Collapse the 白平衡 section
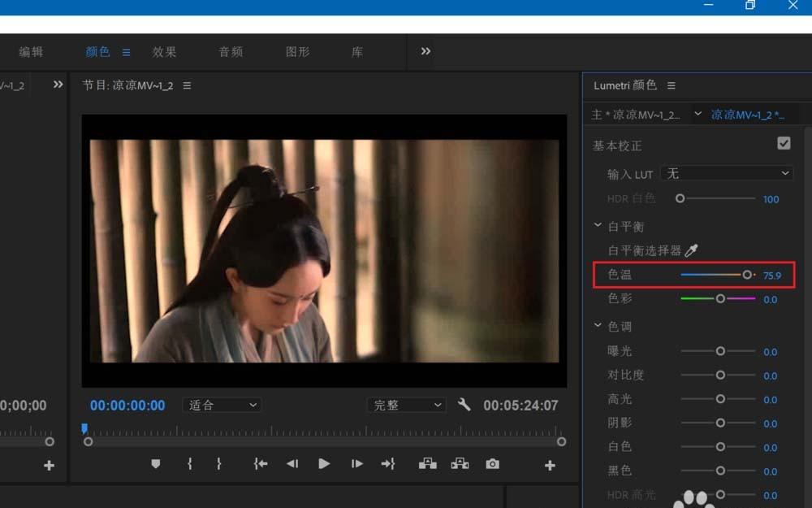The image size is (812, 508). [x=598, y=225]
